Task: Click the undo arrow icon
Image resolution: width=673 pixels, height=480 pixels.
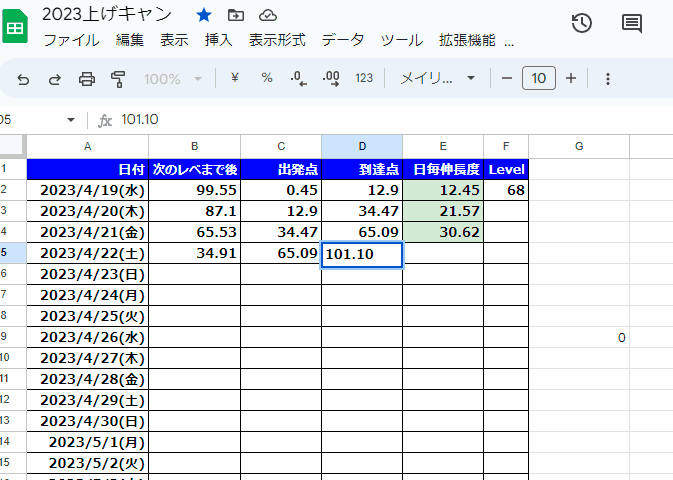Action: 23,78
